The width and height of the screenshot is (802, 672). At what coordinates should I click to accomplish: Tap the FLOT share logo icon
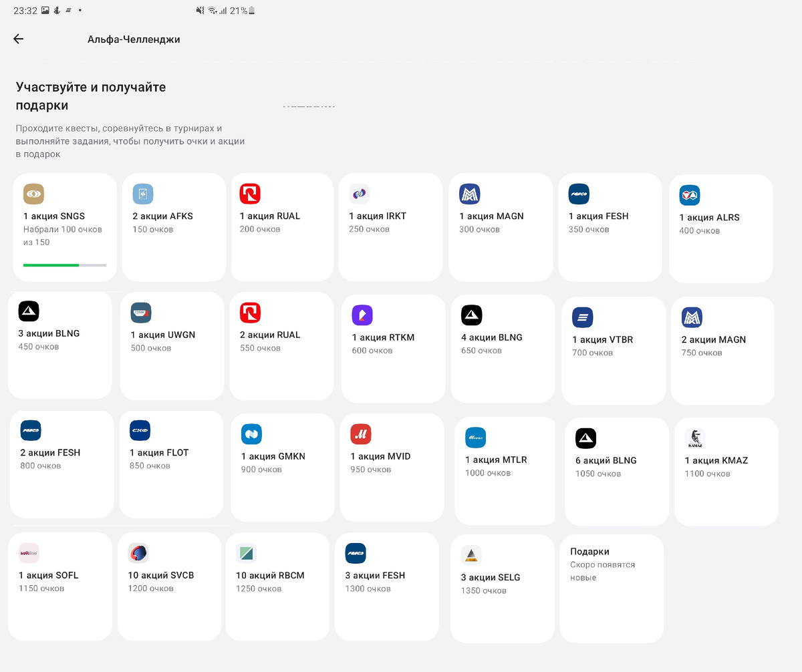pos(140,430)
